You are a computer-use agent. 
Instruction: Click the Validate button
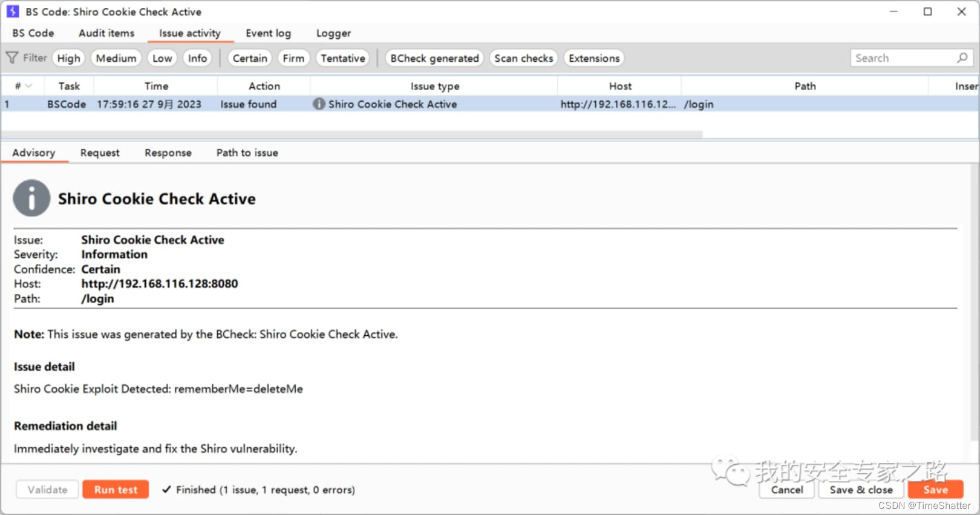[47, 490]
